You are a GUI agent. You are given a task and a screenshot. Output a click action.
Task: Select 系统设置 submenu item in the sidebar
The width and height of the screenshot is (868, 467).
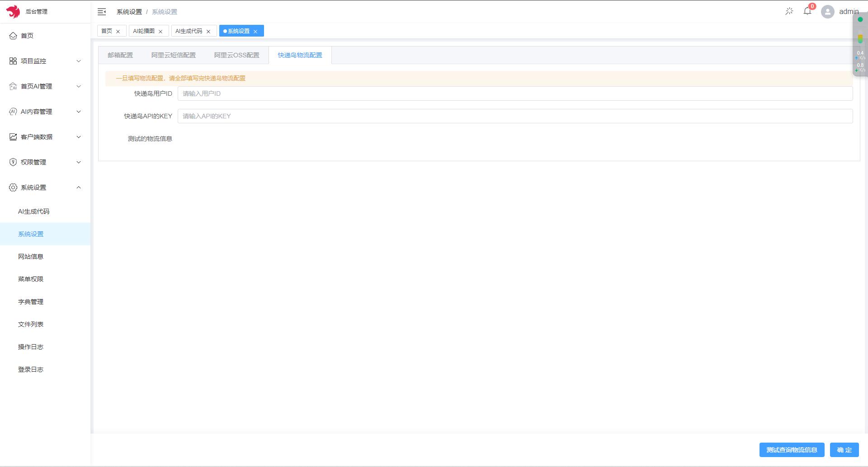tap(45, 234)
